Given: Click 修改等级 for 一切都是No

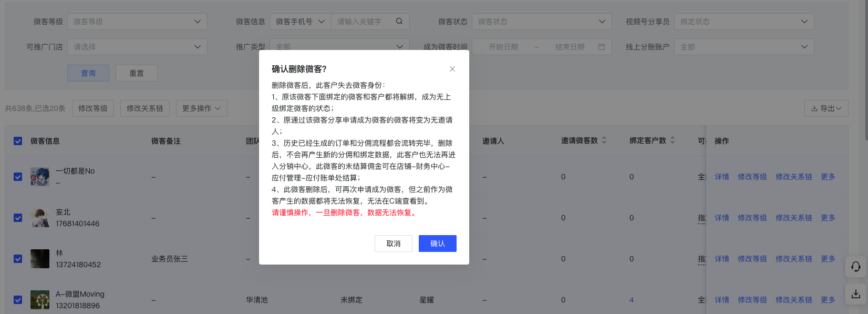Looking at the screenshot, I should coord(752,177).
